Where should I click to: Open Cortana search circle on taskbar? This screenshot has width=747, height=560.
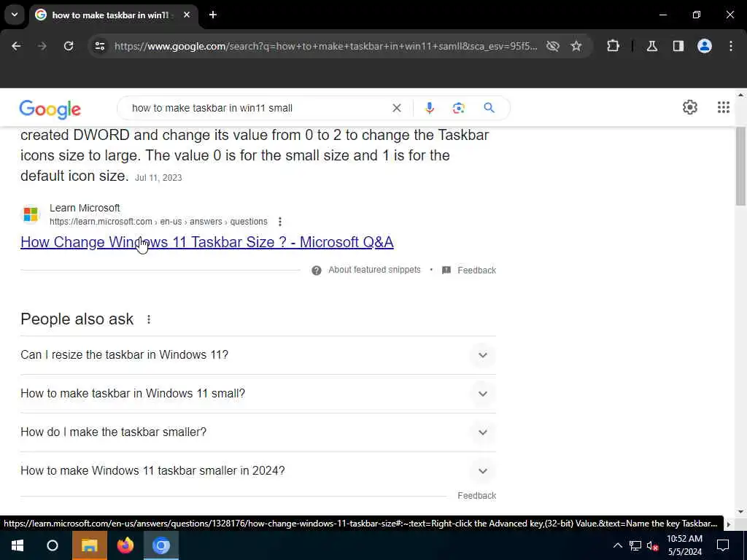pos(53,545)
